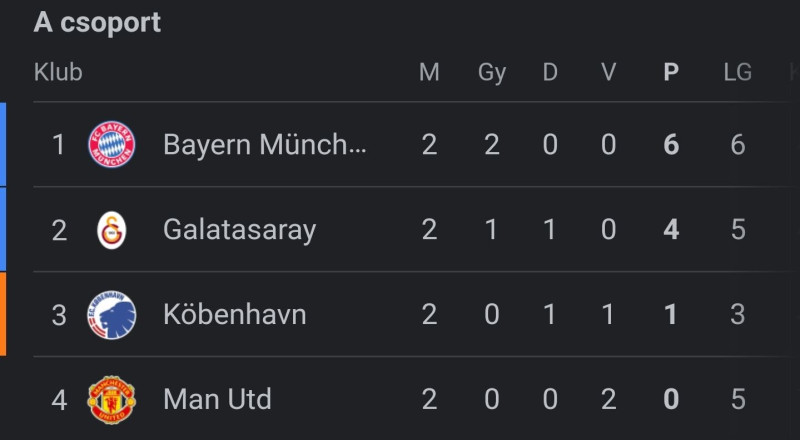800x440 pixels.
Task: Click the FC København lion crest
Action: [x=112, y=315]
